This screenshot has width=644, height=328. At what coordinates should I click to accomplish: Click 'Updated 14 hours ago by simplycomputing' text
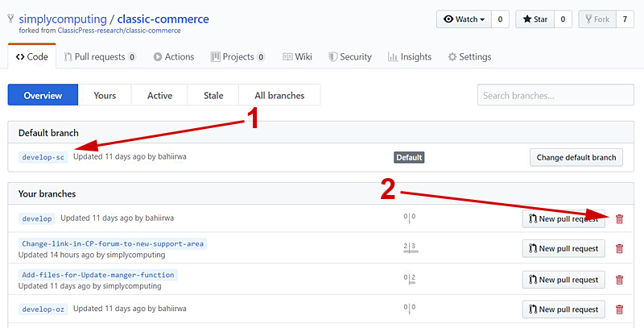[92, 255]
